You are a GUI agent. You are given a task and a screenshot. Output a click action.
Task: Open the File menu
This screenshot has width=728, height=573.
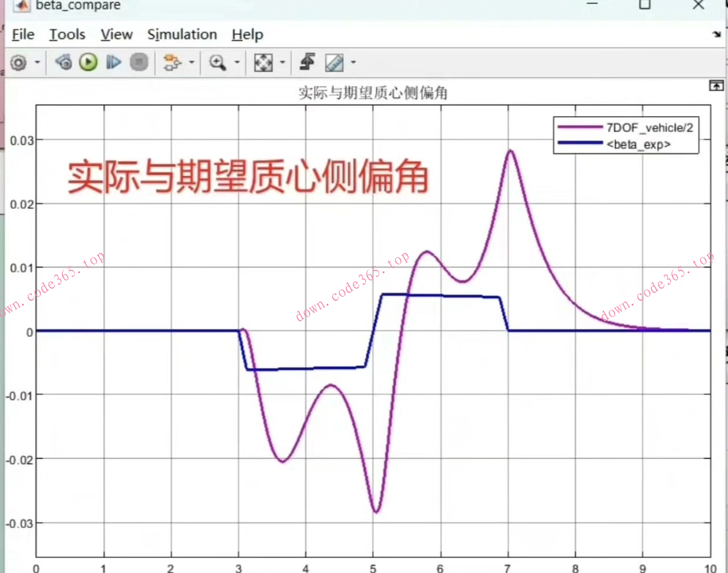(x=23, y=35)
